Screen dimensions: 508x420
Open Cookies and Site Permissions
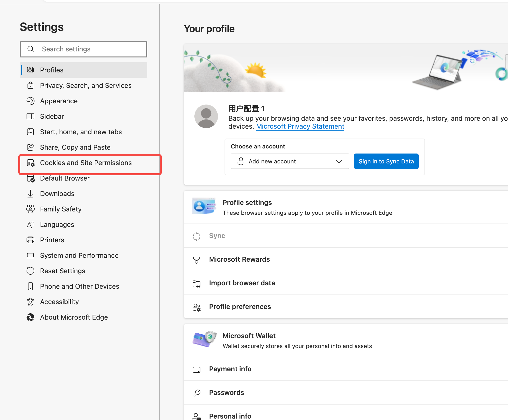[86, 163]
